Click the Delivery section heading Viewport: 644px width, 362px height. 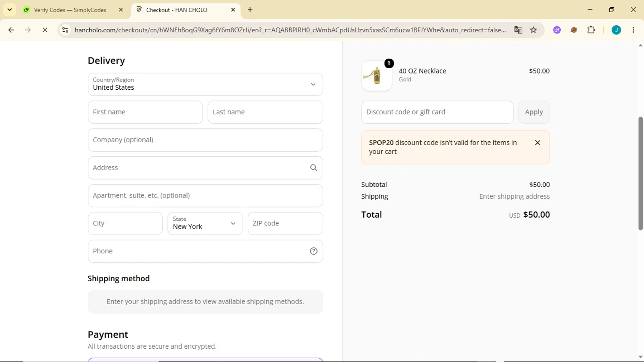[106, 61]
